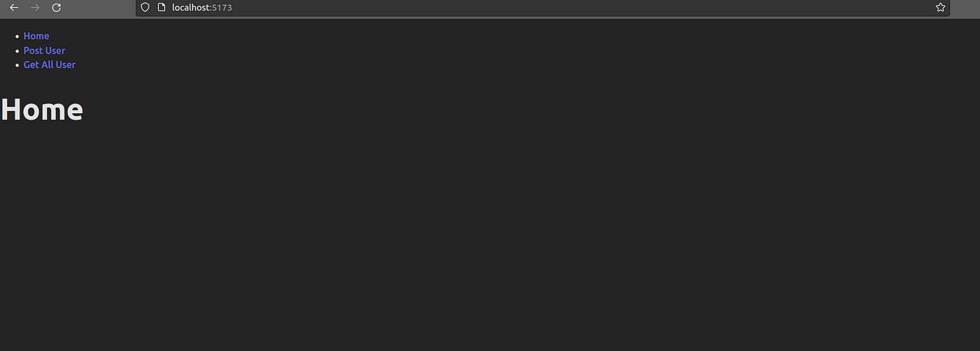The height and width of the screenshot is (351, 980).
Task: Navigate to the Post User page
Action: (44, 50)
